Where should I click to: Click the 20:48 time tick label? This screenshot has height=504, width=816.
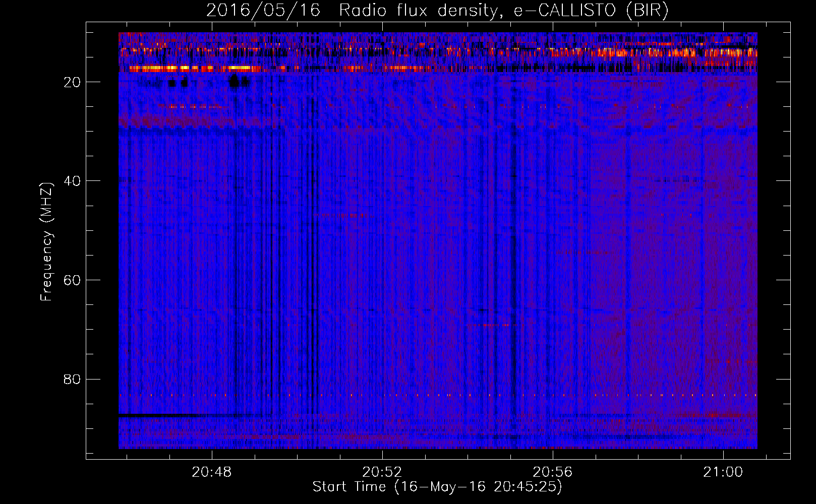(212, 472)
